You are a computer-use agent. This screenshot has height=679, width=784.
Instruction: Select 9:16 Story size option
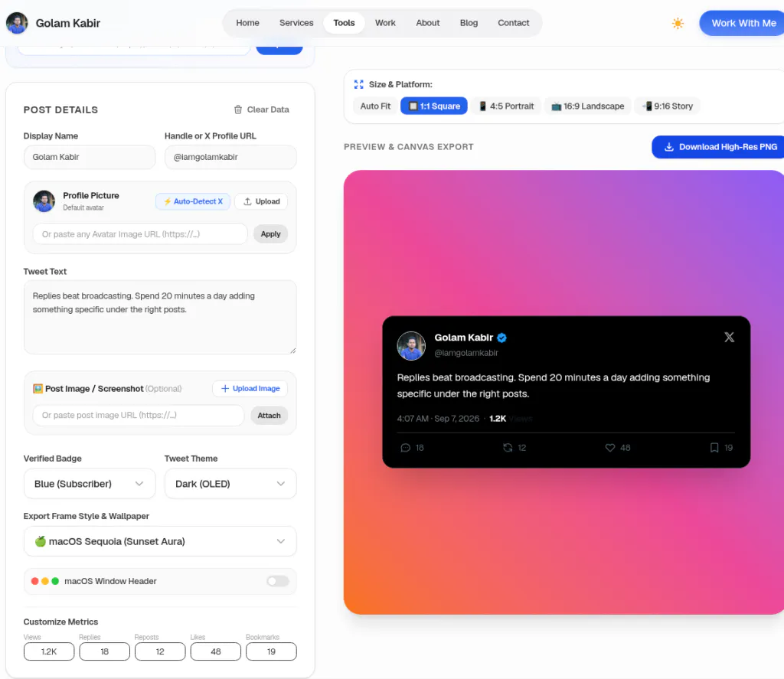[667, 106]
